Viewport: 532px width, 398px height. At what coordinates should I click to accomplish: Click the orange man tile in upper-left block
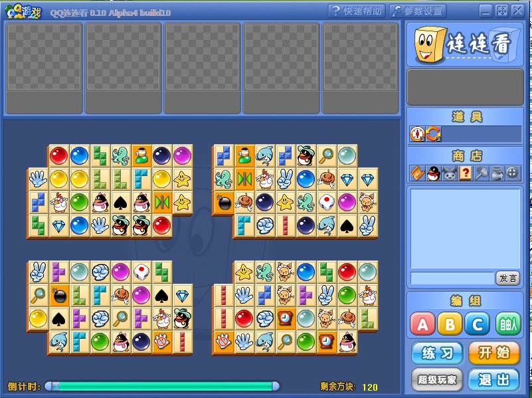click(142, 155)
